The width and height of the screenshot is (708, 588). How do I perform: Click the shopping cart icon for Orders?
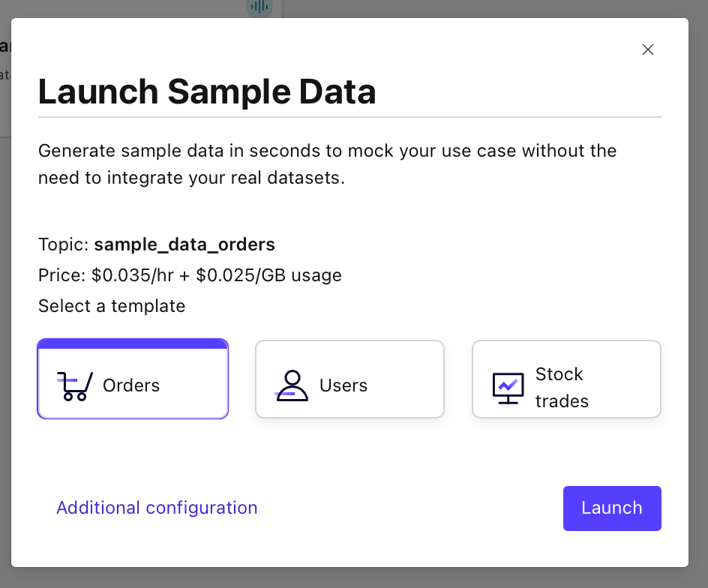[x=75, y=385]
